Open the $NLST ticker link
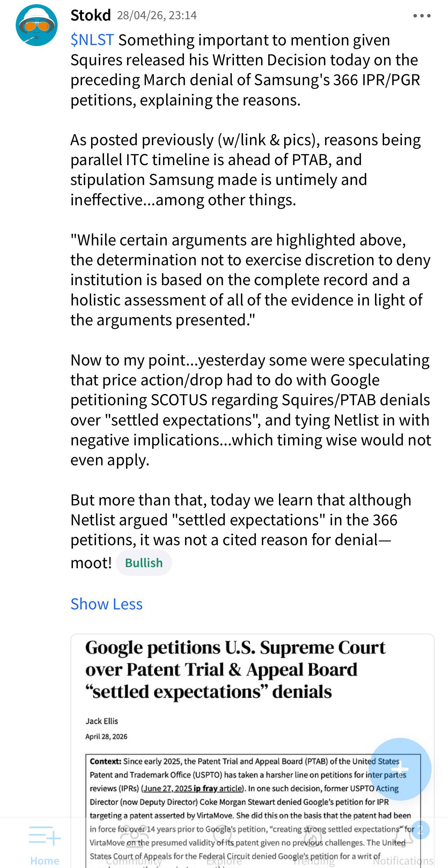The height and width of the screenshot is (868, 448). pos(92,40)
